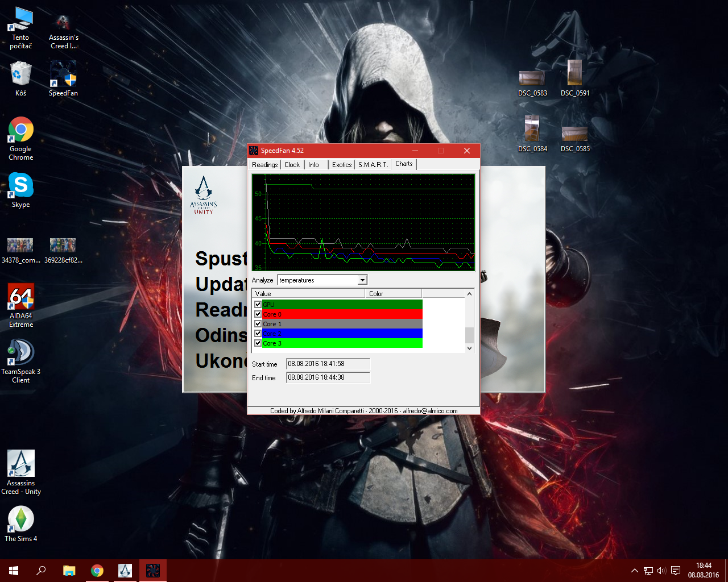Click the red Core 0 color bar
This screenshot has width=728, height=582.
[x=342, y=314]
